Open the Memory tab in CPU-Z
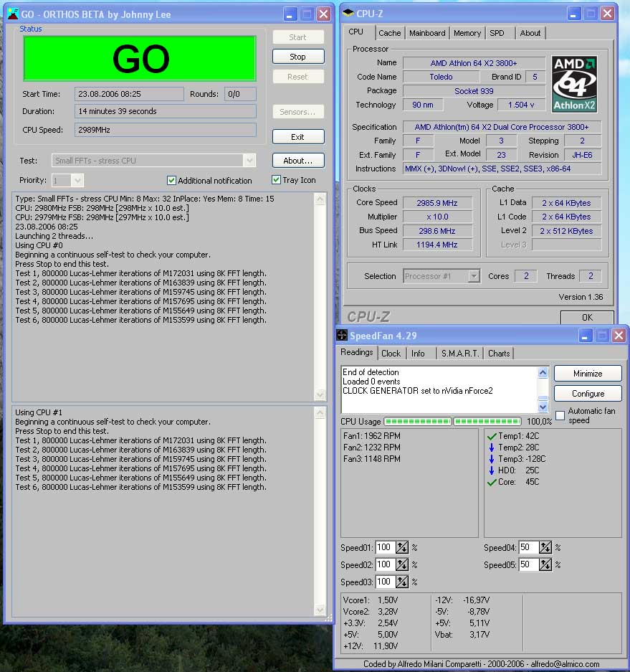 (467, 33)
